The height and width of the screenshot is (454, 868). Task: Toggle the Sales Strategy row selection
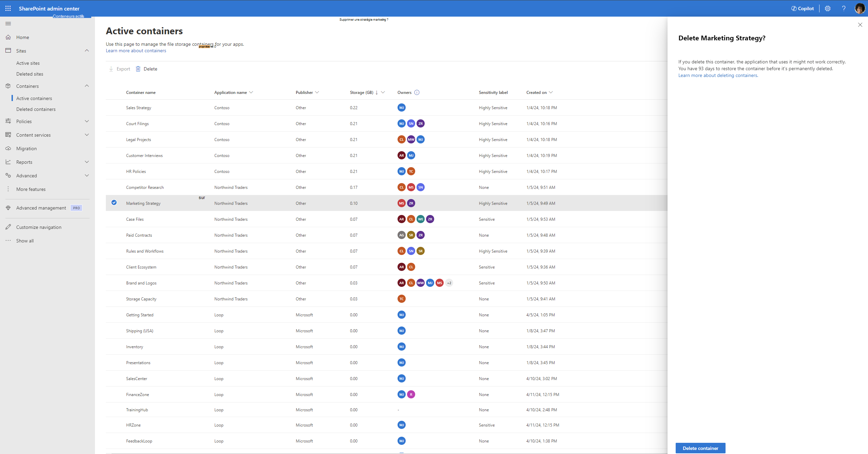coord(114,107)
